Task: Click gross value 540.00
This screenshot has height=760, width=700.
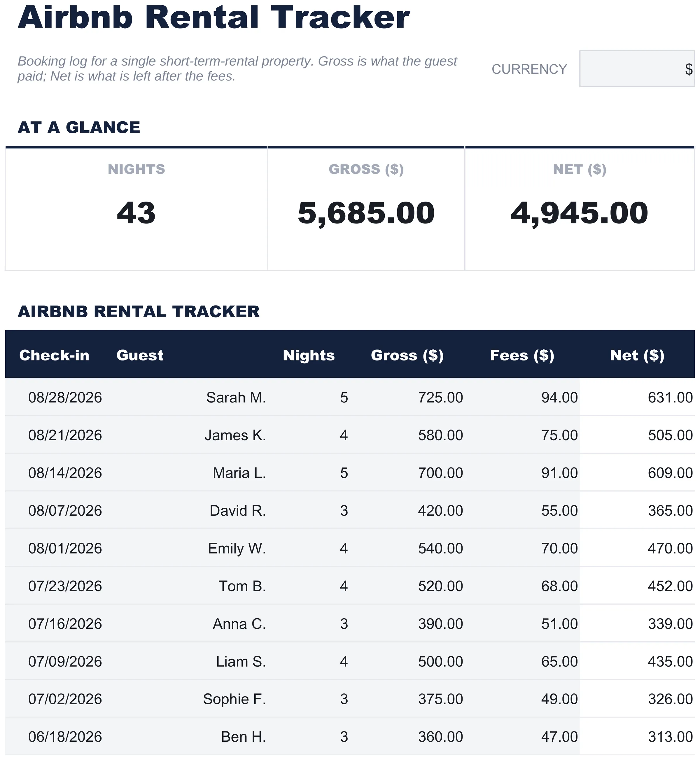Action: [x=440, y=548]
